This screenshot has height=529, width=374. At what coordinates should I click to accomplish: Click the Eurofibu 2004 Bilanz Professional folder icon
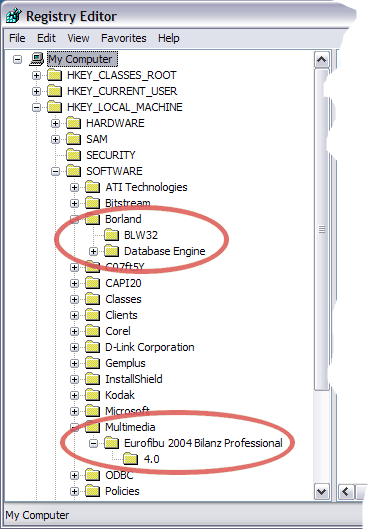click(x=112, y=443)
